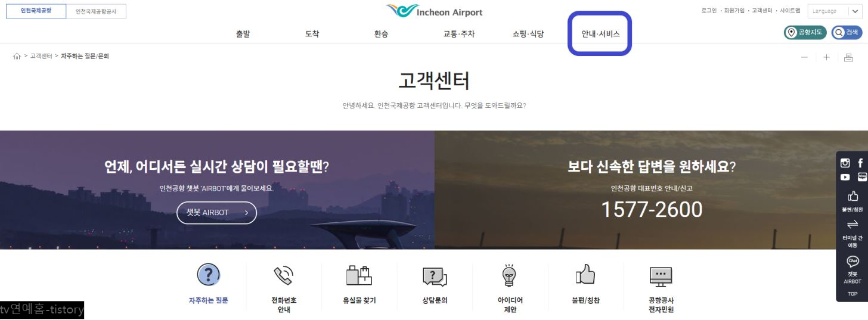This screenshot has height=320, width=868.
Task: Open Instagram from the side panel
Action: click(x=845, y=163)
